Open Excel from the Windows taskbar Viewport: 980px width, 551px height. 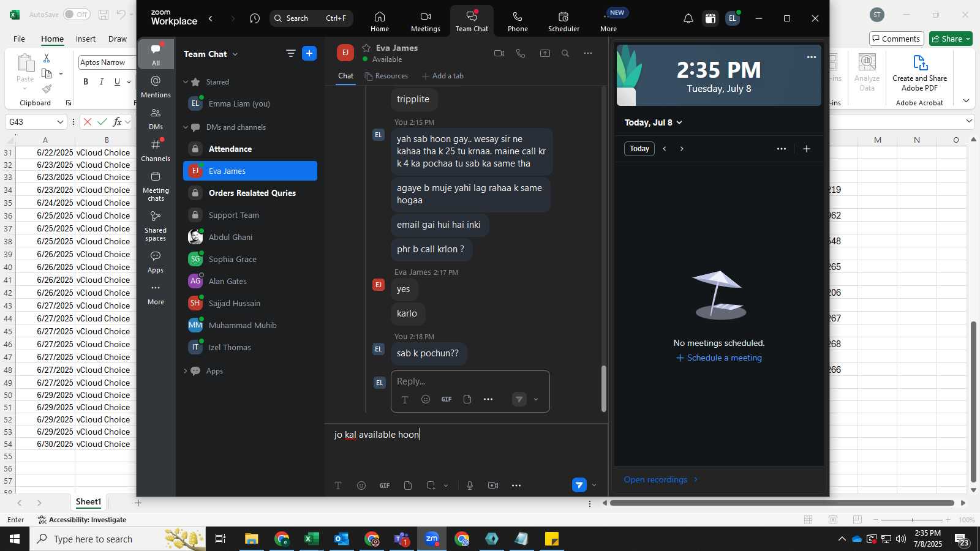[312, 539]
